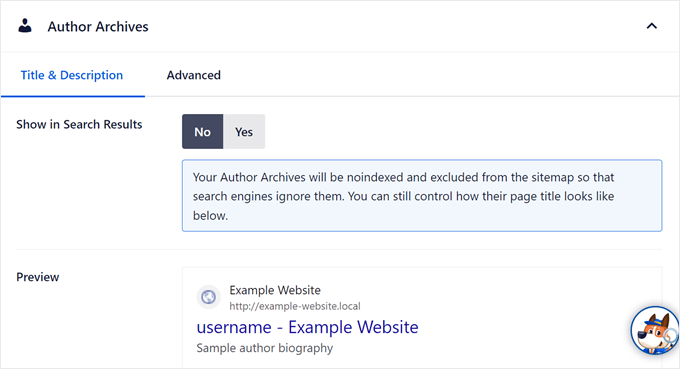
Task: Collapse the Author Archives section chevron
Action: (x=651, y=26)
